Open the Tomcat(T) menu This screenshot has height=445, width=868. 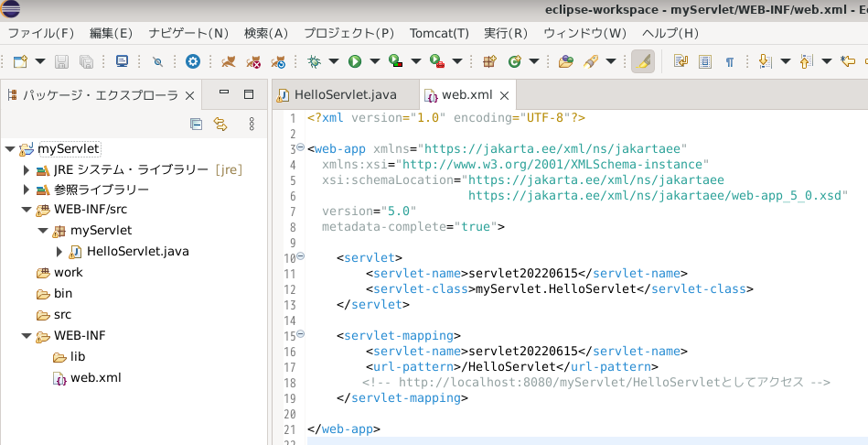coord(440,33)
